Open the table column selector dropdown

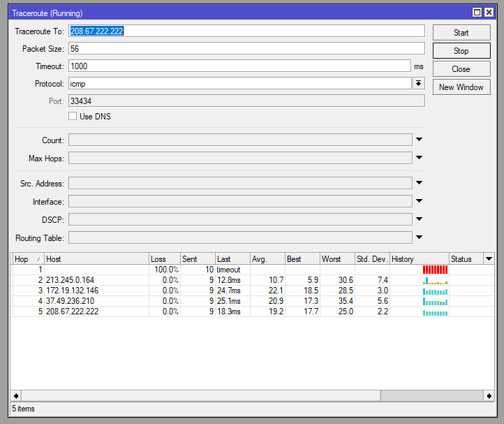pos(489,258)
